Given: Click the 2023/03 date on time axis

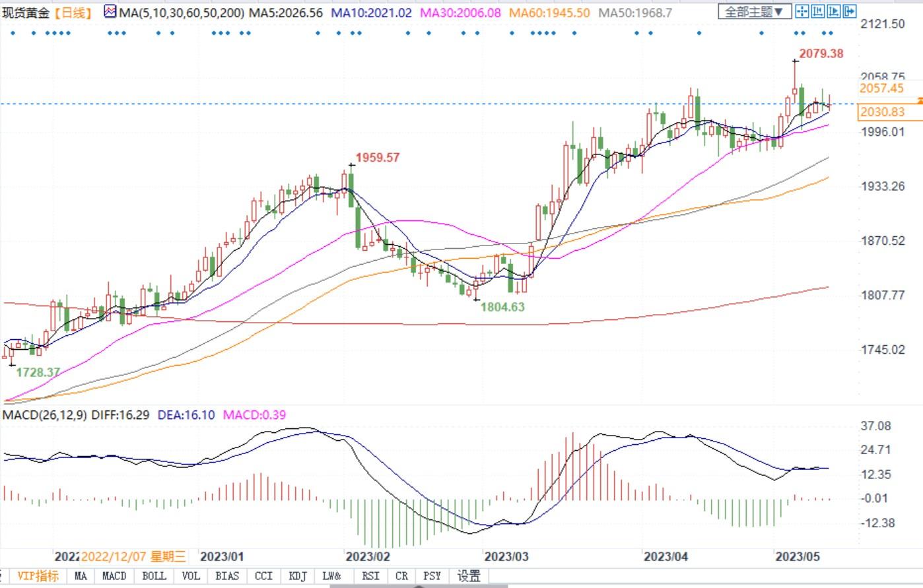Looking at the screenshot, I should tap(504, 556).
